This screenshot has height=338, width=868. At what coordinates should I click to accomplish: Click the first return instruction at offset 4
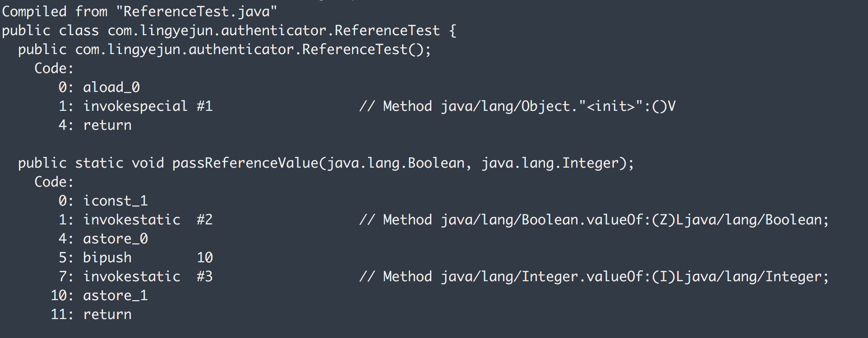click(107, 125)
